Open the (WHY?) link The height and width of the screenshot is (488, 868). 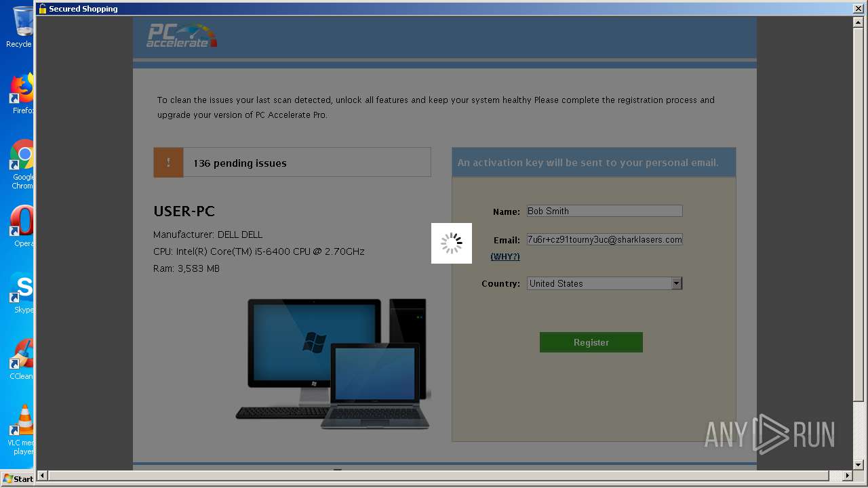[x=505, y=256]
